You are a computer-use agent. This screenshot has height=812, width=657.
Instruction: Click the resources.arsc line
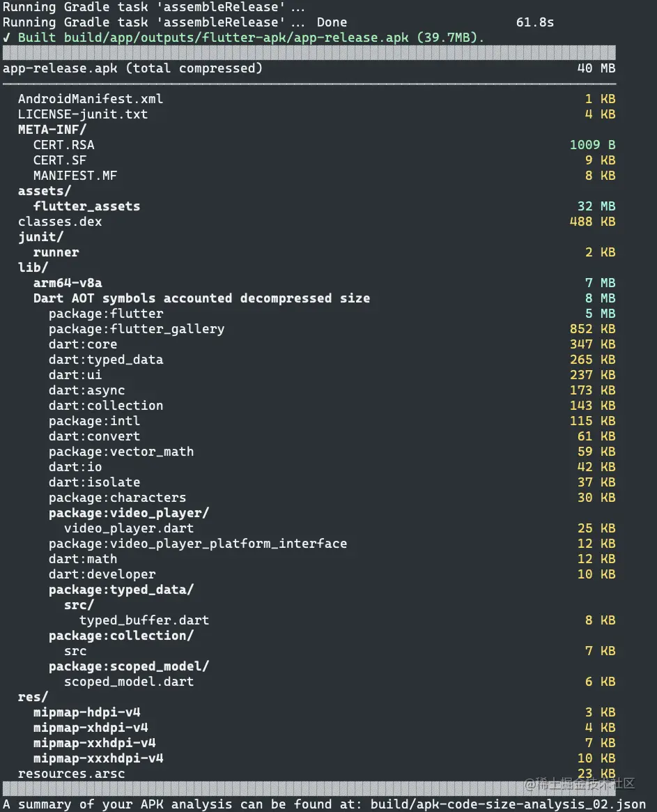tap(317, 774)
